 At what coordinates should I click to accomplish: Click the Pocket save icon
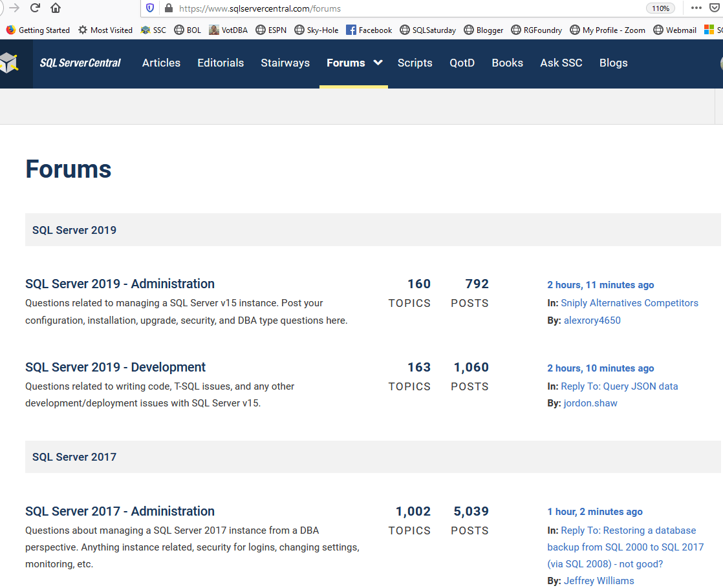tap(714, 8)
